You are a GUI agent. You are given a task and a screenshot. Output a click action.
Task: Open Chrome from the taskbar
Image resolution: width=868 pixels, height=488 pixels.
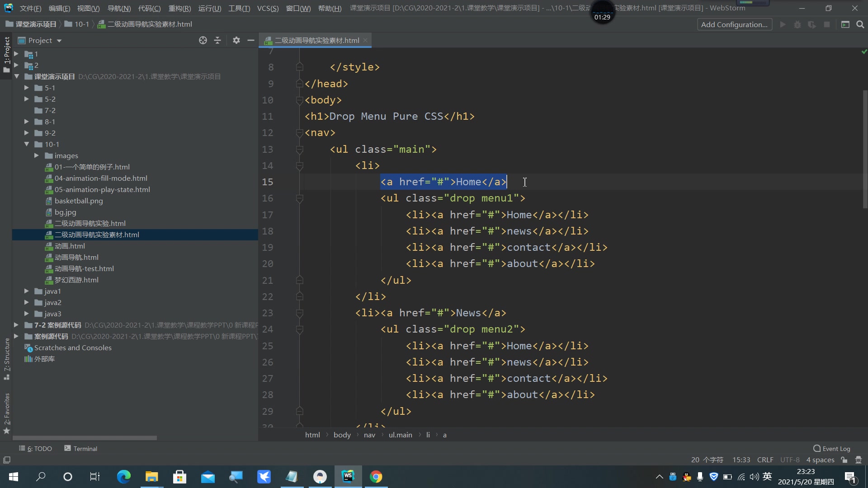[x=376, y=477]
